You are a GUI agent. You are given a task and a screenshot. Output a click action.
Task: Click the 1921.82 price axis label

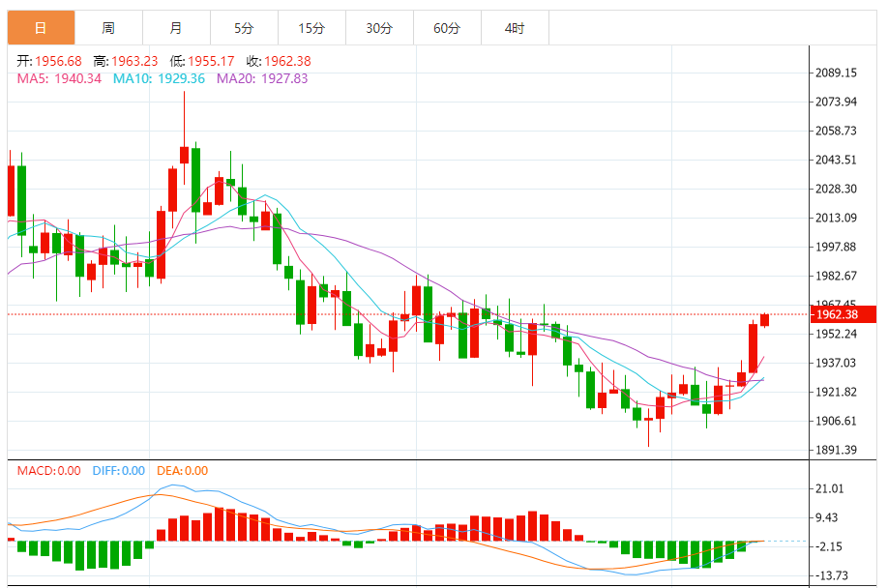point(836,392)
